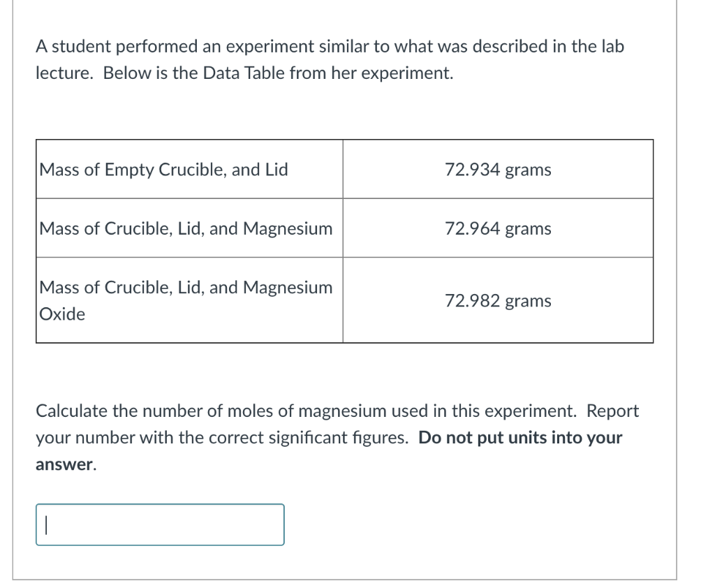715x588 pixels.
Task: Click the 72.934 grams value
Action: click(x=498, y=170)
